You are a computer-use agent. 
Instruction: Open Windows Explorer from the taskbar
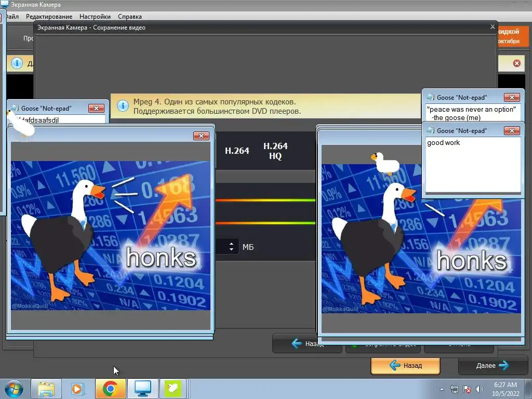(46, 389)
